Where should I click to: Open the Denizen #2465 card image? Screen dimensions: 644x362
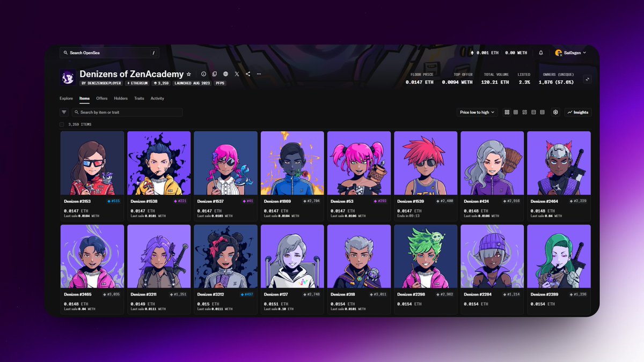92,256
